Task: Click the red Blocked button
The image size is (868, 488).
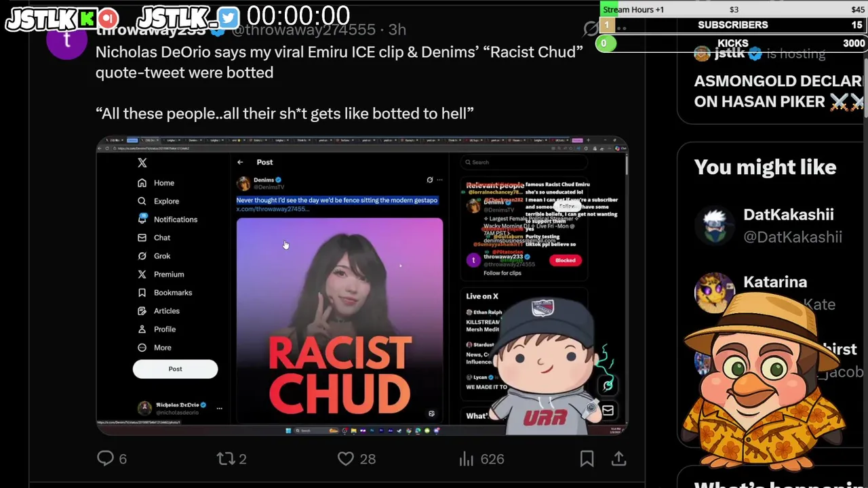Action: pos(566,260)
